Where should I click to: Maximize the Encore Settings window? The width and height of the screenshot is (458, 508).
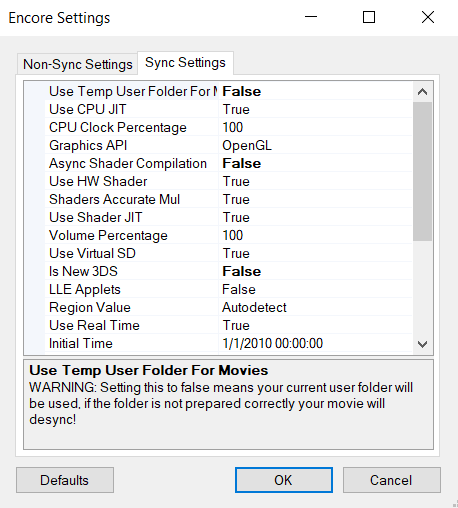[x=369, y=17]
